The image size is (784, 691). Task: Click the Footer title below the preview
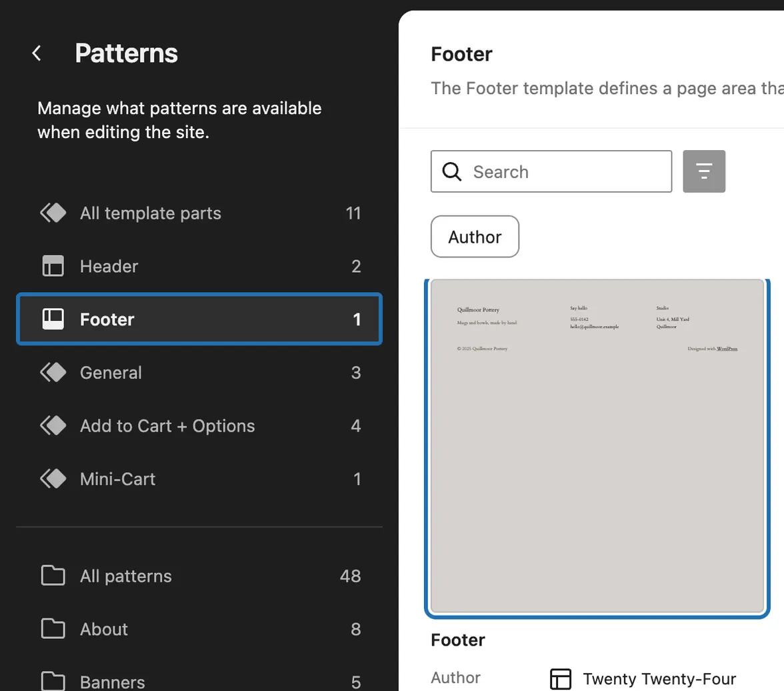pos(457,640)
